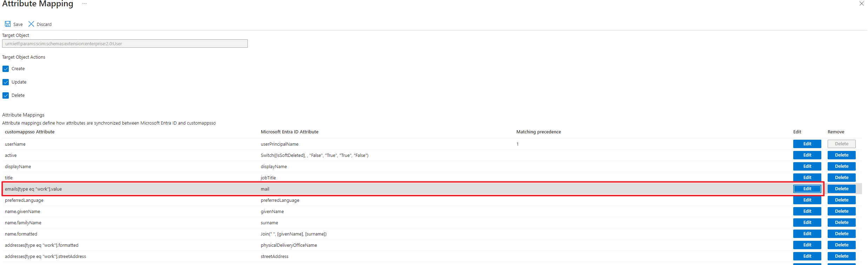Viewport: 868px width, 265px height.
Task: Edit the preferredLanguage mapping
Action: (x=807, y=200)
